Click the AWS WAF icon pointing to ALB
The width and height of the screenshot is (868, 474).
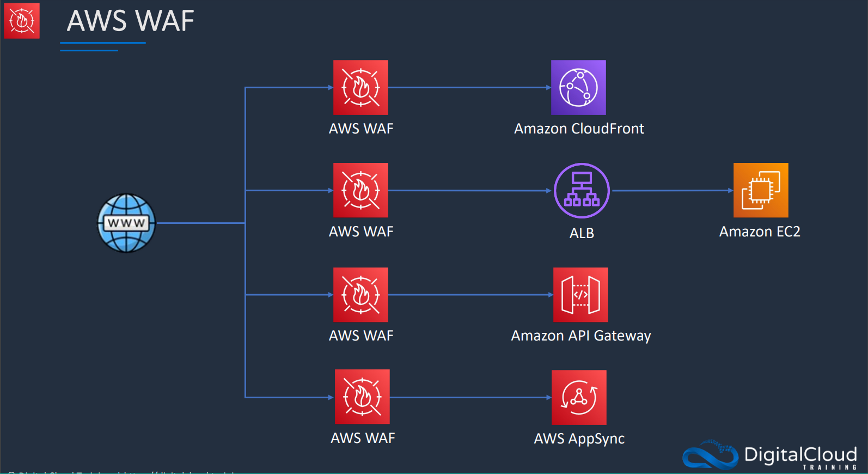pyautogui.click(x=360, y=190)
